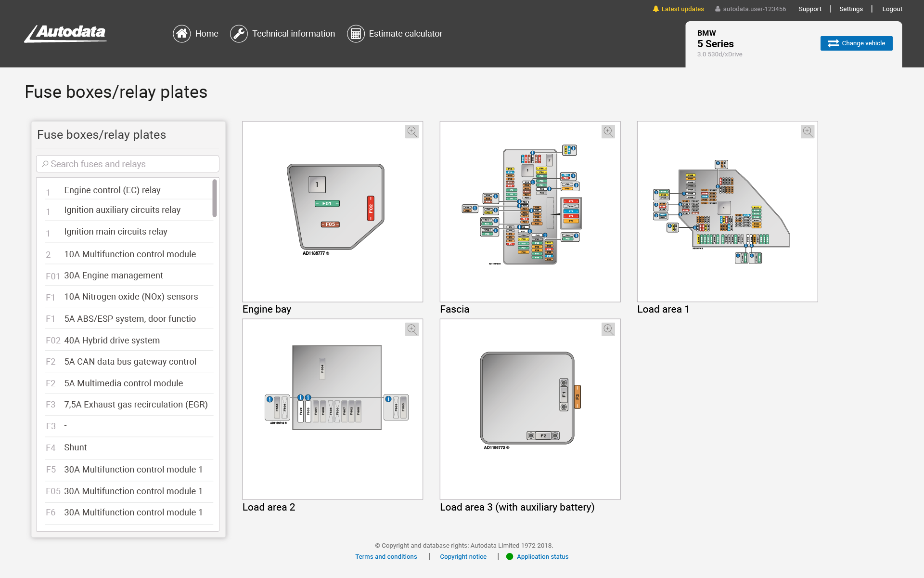Zoom into the Engine bay diagram
This screenshot has height=578, width=924.
[412, 131]
